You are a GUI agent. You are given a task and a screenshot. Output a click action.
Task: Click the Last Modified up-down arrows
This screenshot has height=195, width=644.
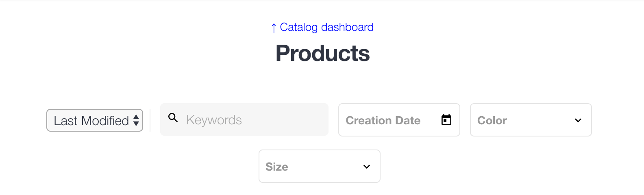136,120
